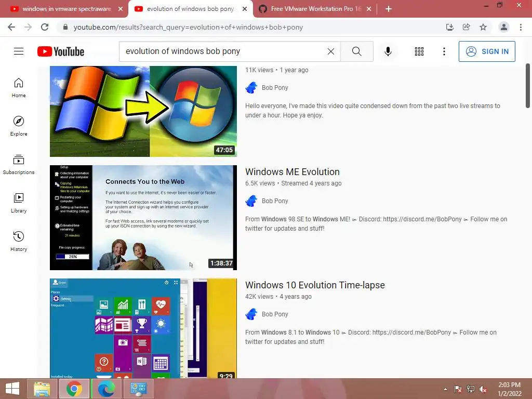Viewport: 532px width, 399px height.
Task: Click 'Windows 10 Evolution Time-lapse' title
Action: [315, 285]
